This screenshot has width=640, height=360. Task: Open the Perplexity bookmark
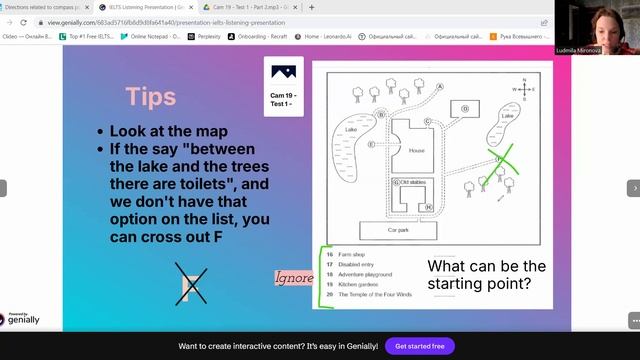[x=204, y=36]
